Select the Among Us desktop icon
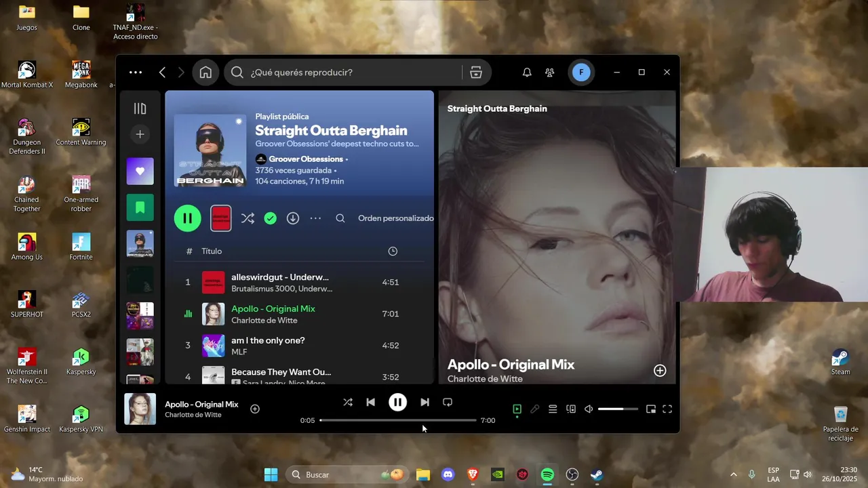 pos(27,247)
